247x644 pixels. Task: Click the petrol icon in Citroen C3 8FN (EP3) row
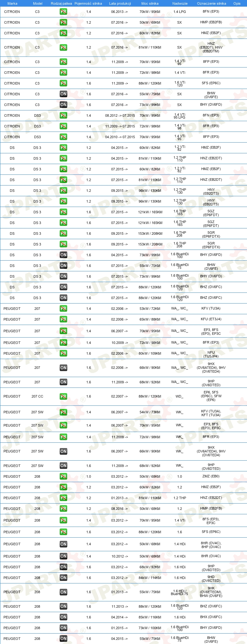63,12
